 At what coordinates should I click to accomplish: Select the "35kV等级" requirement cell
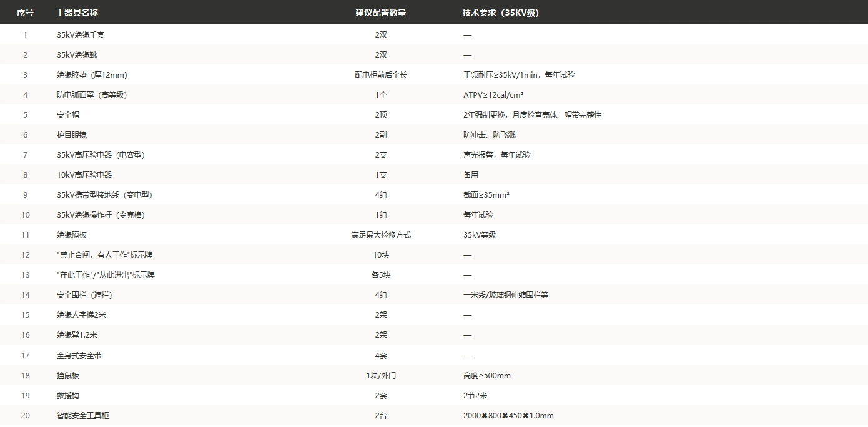click(480, 235)
